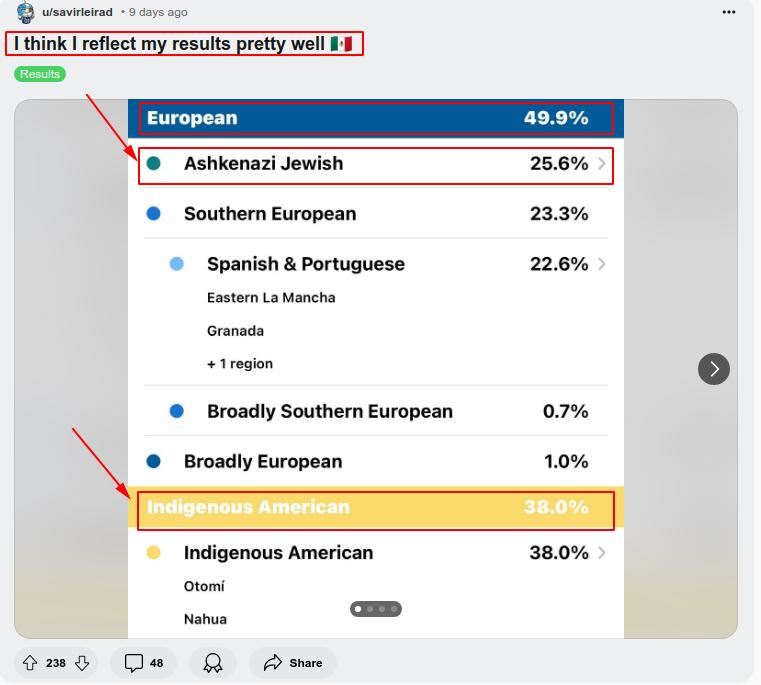Downvote the post
761x685 pixels.
tap(82, 663)
